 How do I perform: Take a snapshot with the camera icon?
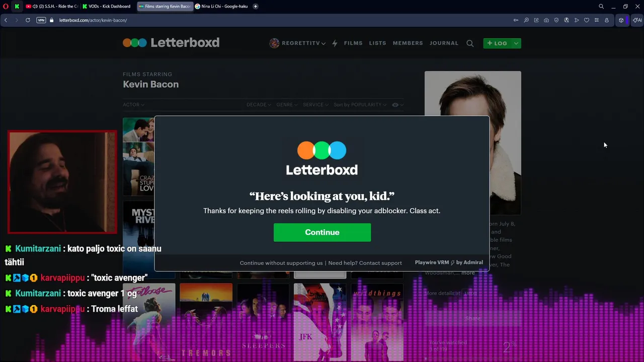pyautogui.click(x=546, y=20)
